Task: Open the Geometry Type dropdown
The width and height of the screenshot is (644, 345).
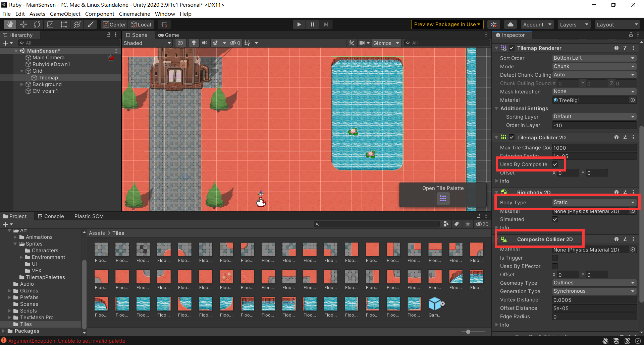Action: [594, 283]
